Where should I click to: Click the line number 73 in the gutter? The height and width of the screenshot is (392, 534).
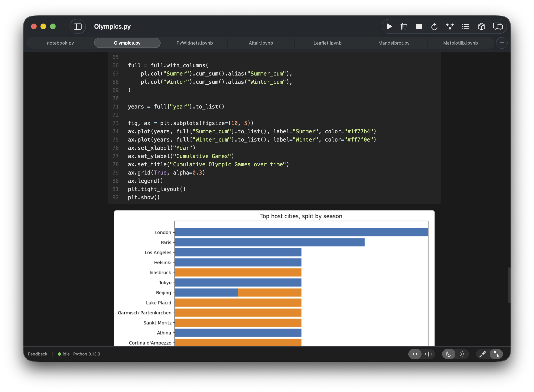click(115, 123)
